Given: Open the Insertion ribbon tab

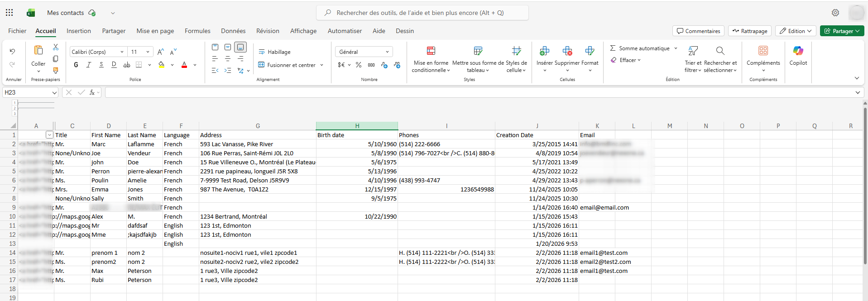Looking at the screenshot, I should (x=79, y=31).
